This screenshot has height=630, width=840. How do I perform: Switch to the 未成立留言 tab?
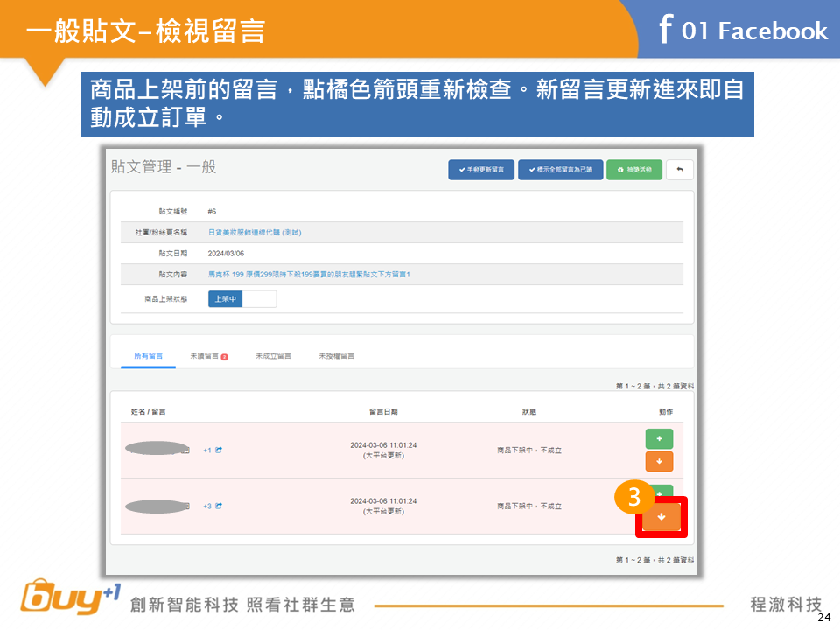coord(273,356)
